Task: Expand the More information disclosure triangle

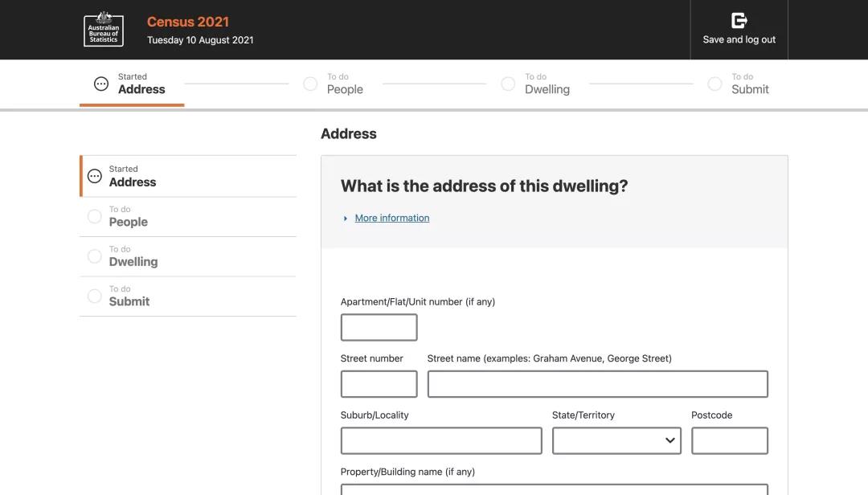Action: [346, 219]
